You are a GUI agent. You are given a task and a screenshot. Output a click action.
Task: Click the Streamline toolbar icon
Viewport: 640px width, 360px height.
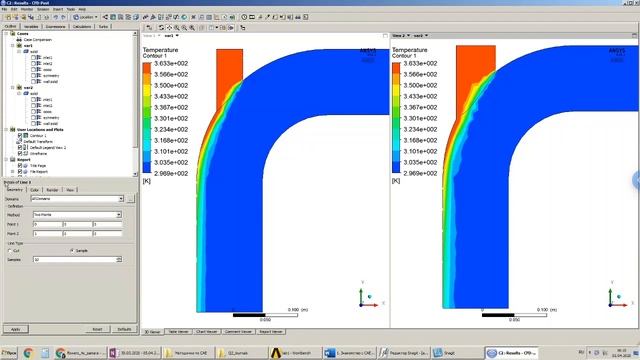point(120,17)
